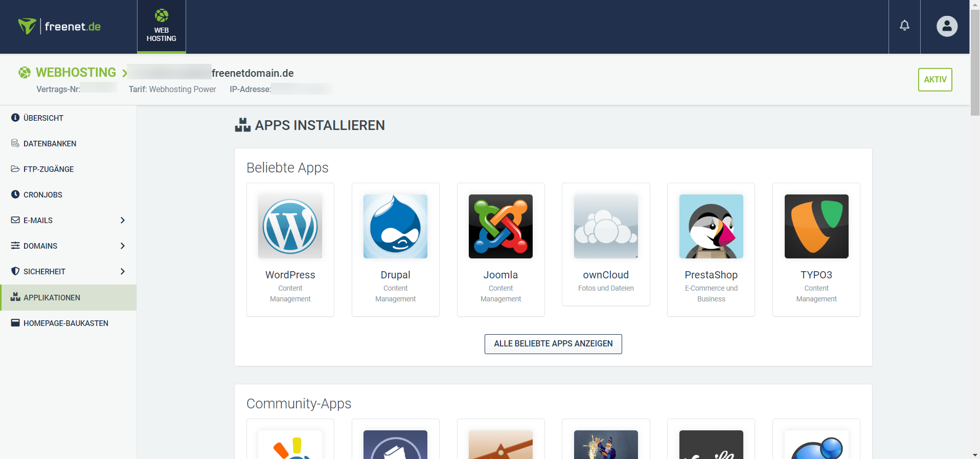Click the WordPress app icon
The image size is (980, 459).
(x=290, y=226)
